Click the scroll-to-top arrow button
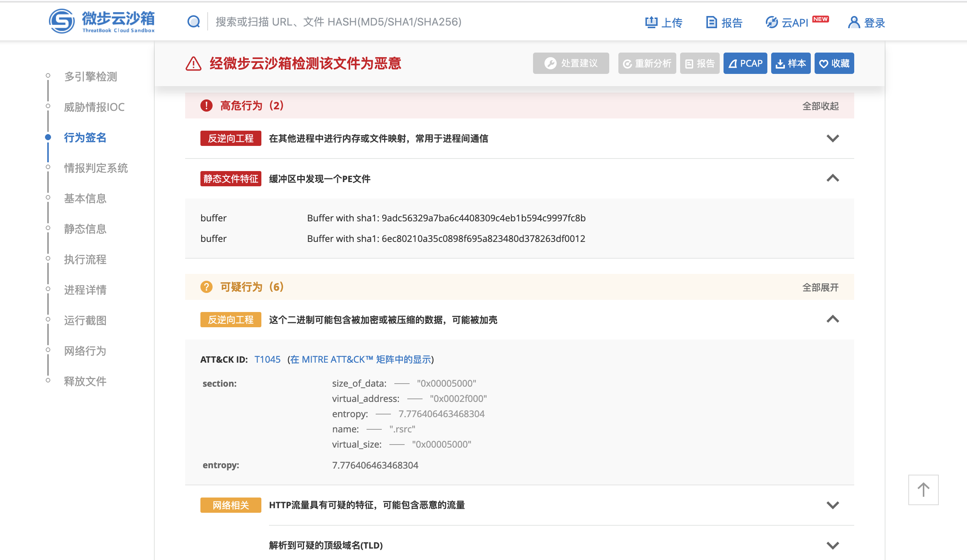 [x=923, y=490]
